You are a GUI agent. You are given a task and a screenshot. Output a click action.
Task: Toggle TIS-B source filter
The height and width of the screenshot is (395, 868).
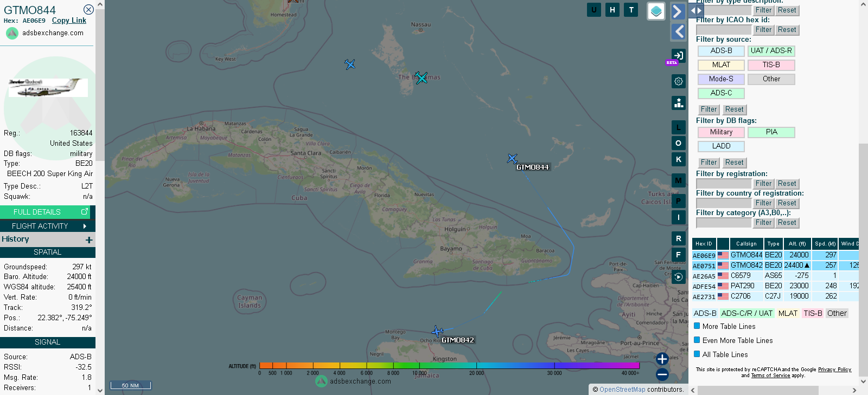pyautogui.click(x=771, y=65)
